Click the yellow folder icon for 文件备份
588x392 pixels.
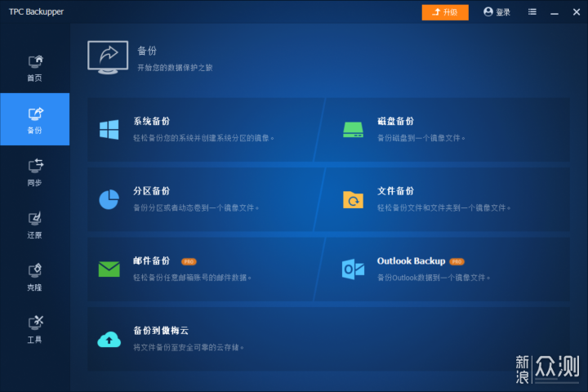tap(353, 199)
